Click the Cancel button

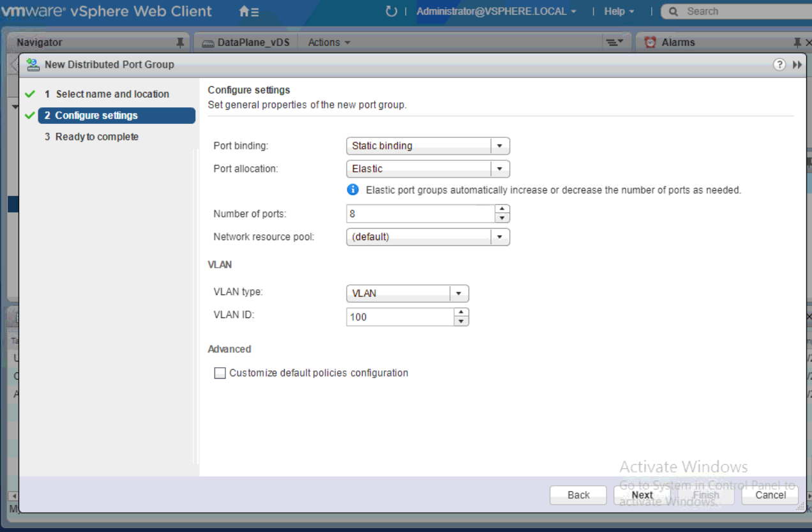coord(771,495)
